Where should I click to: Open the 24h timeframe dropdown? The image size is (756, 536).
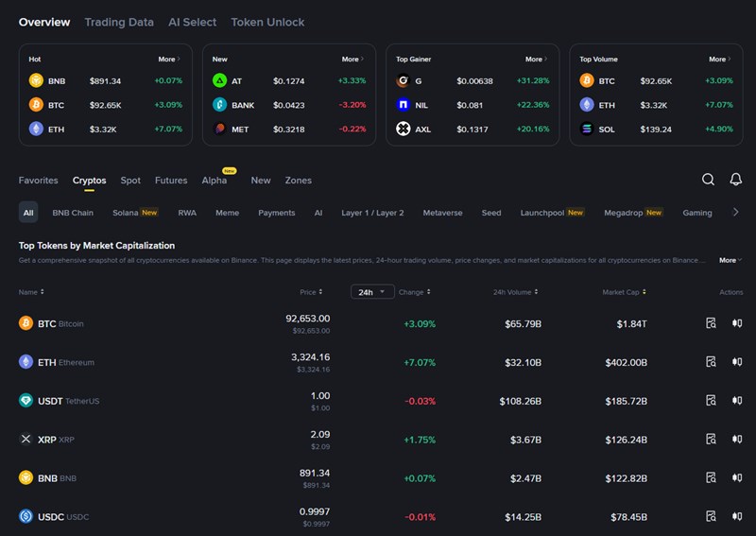372,292
